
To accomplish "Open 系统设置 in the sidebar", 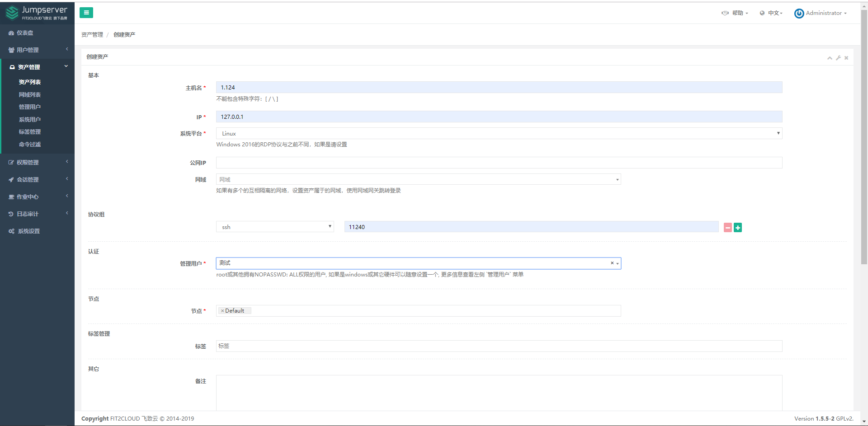I will click(x=28, y=231).
